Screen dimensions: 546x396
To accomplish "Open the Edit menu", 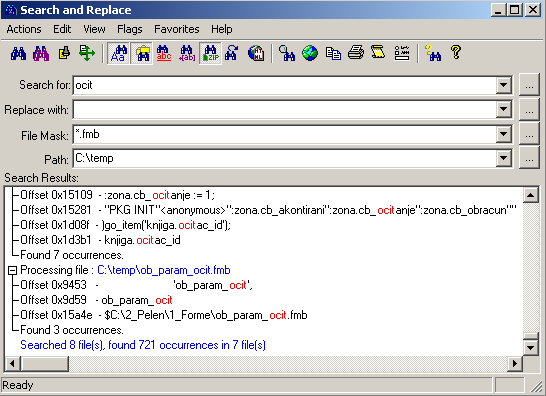I will (62, 29).
